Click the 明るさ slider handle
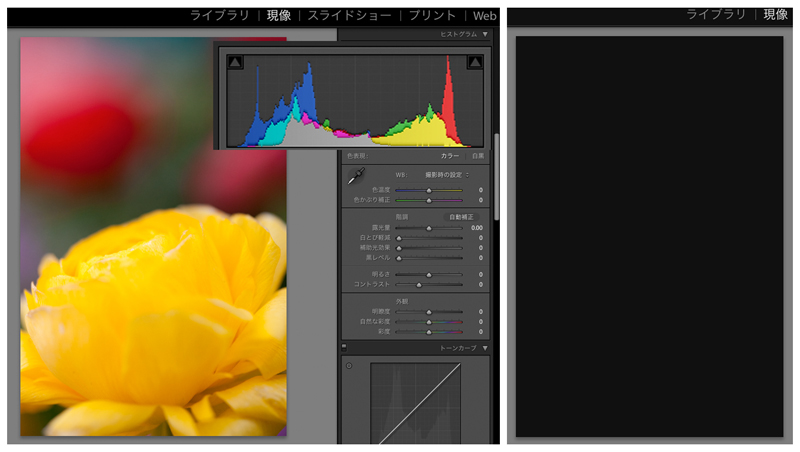 (x=429, y=275)
